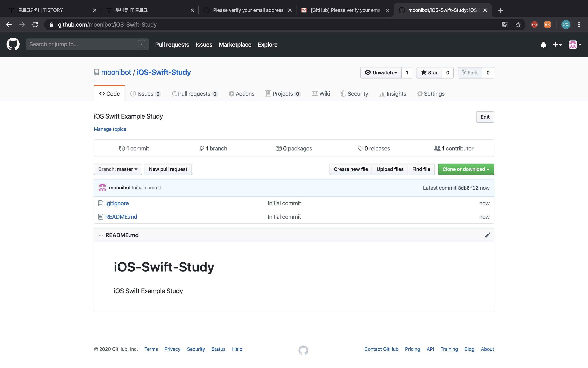Image resolution: width=588 pixels, height=368 pixels.
Task: Click the Edit description button
Action: point(485,117)
